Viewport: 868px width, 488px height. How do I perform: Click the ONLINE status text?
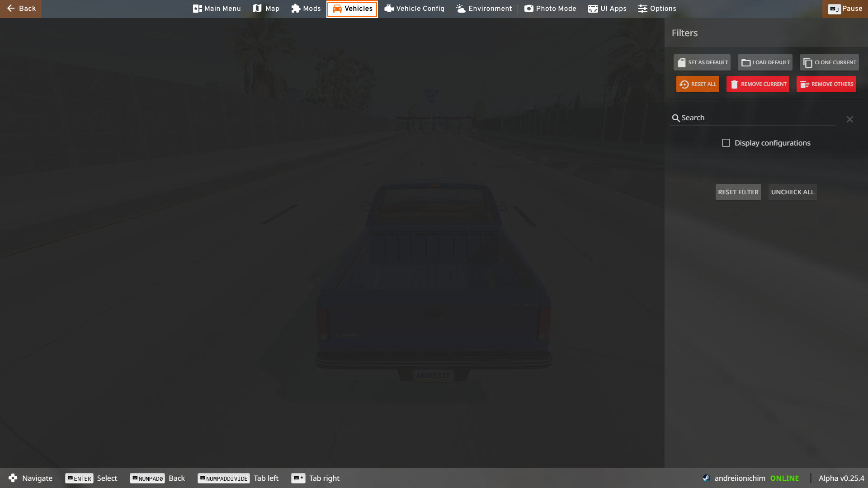(784, 478)
